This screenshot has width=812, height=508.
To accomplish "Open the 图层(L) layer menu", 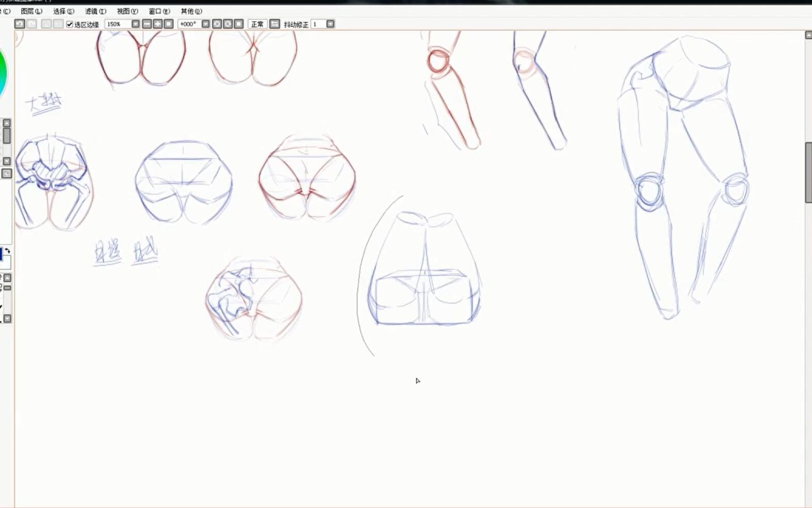I will tap(31, 11).
